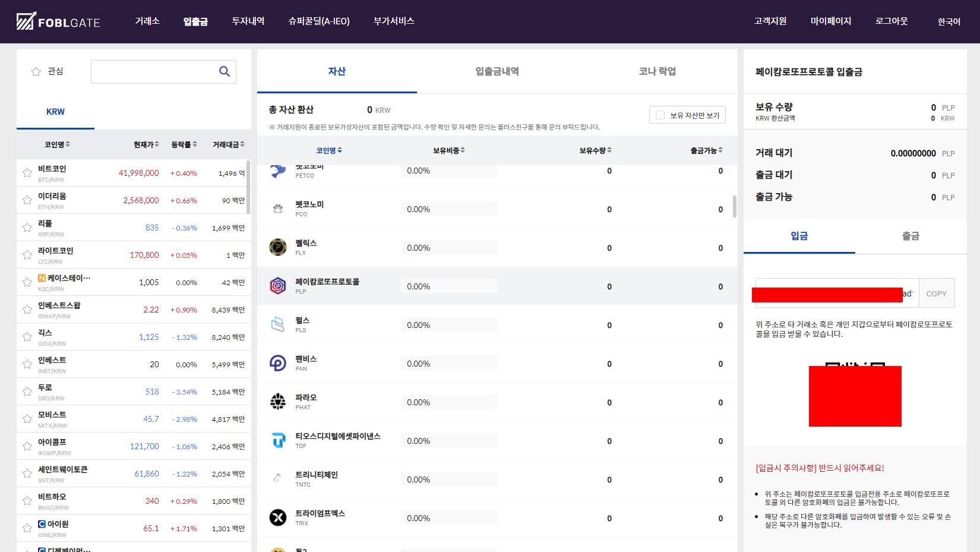
Task: Open the 슈퍼꿀딜(A-IEO) menu
Action: pos(319,21)
